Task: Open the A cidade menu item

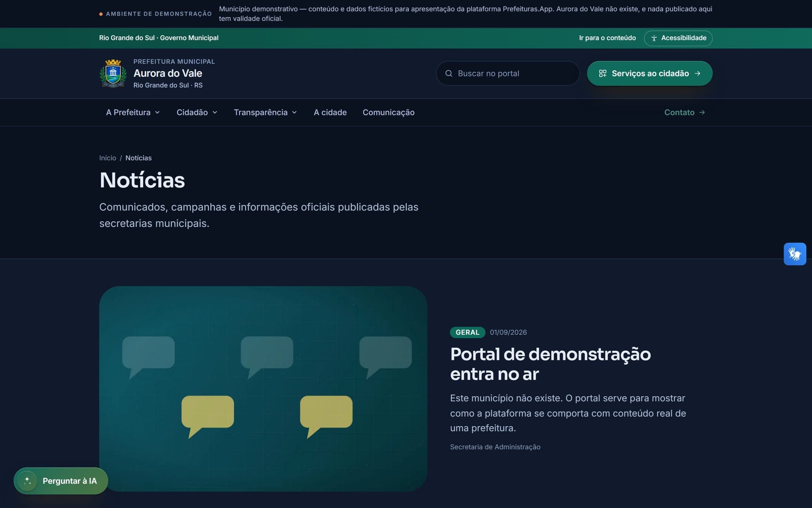Action: (330, 113)
